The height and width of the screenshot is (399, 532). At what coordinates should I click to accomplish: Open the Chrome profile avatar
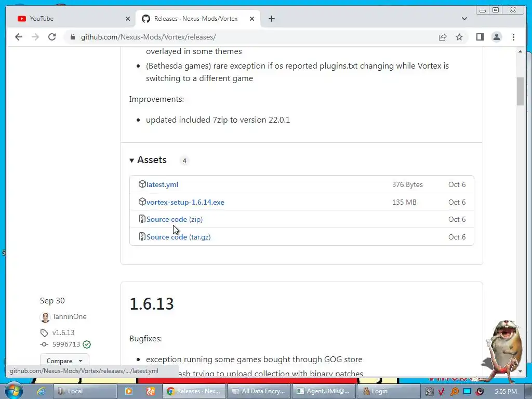[496, 37]
